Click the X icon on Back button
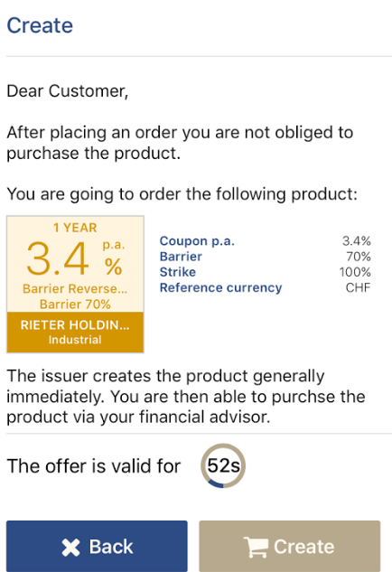392x572 pixels. [70, 548]
